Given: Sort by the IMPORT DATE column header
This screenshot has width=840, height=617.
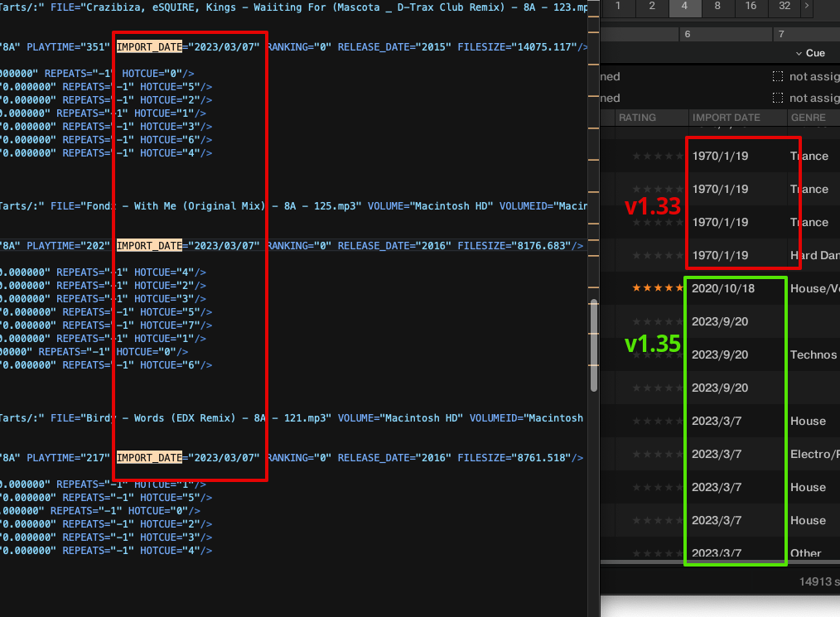Looking at the screenshot, I should (x=726, y=118).
